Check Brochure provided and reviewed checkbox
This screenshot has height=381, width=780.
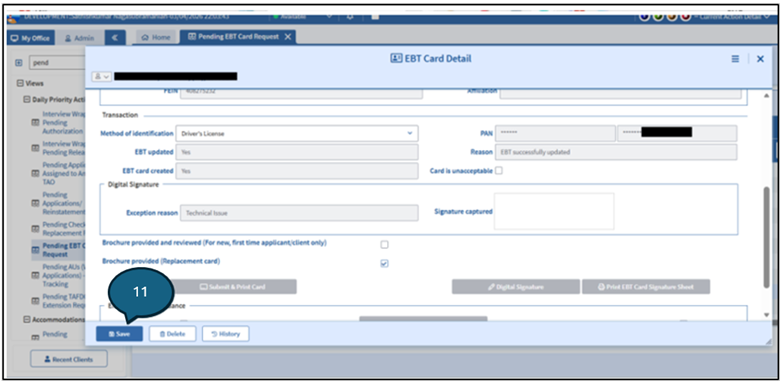pos(384,245)
